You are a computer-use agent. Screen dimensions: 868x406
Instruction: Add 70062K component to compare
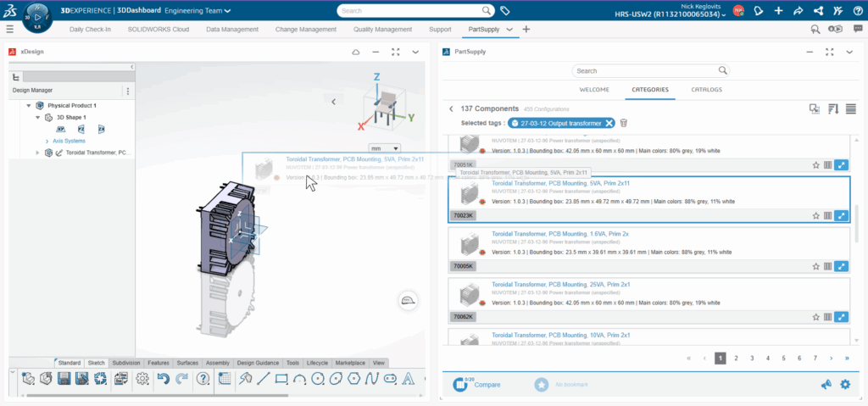pos(828,317)
